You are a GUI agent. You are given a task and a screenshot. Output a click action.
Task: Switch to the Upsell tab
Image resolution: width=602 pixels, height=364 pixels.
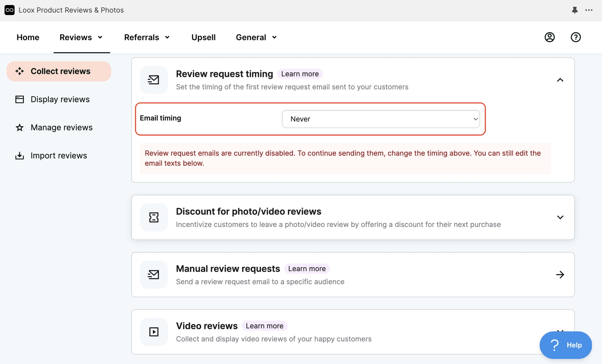203,37
